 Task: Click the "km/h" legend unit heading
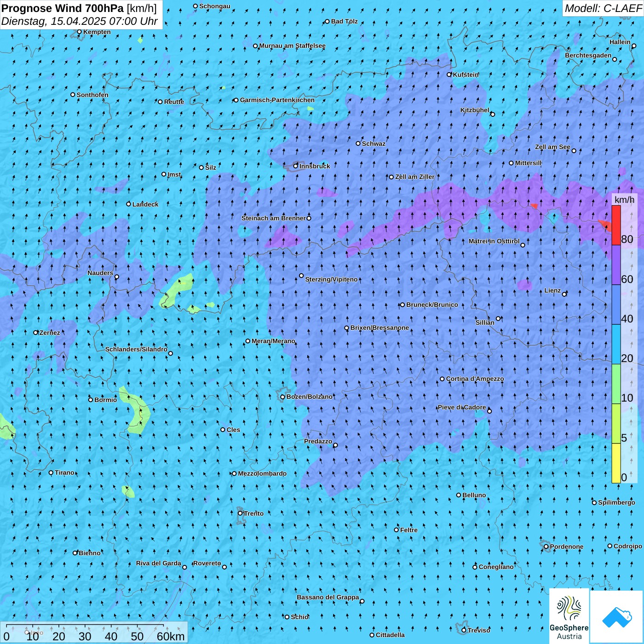(x=624, y=199)
